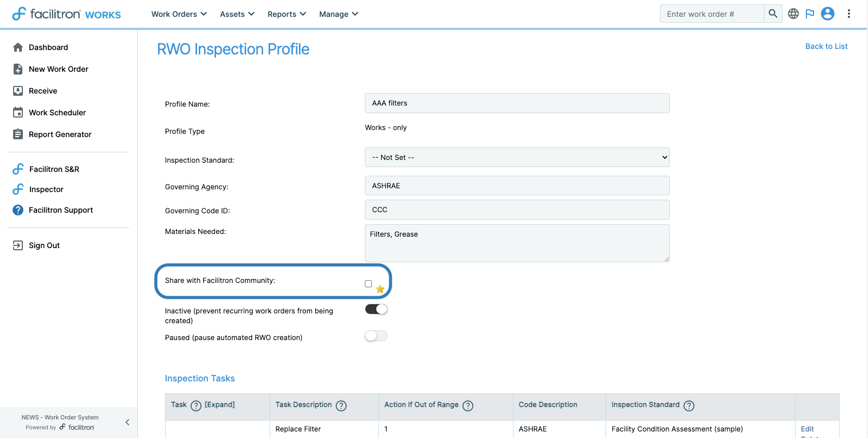Click Edit link in Replace Filter row
The width and height of the screenshot is (868, 438).
808,429
